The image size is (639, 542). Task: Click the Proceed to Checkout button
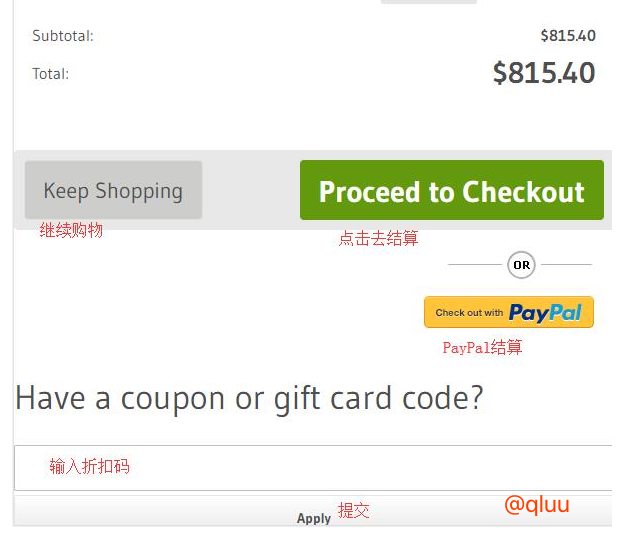[451, 191]
